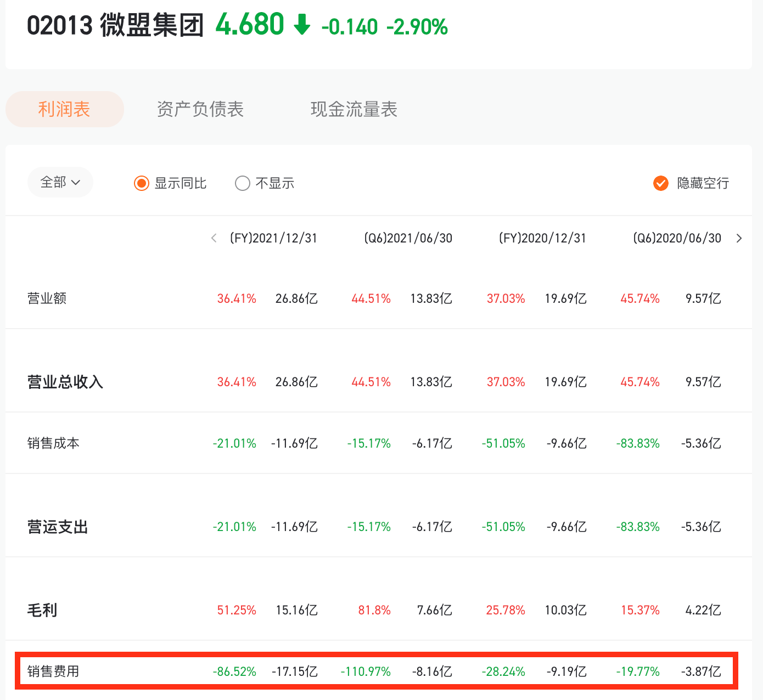Screen dimensions: 763x700
Task: Click the (Q6)2020/06/30 column header
Action: [677, 238]
